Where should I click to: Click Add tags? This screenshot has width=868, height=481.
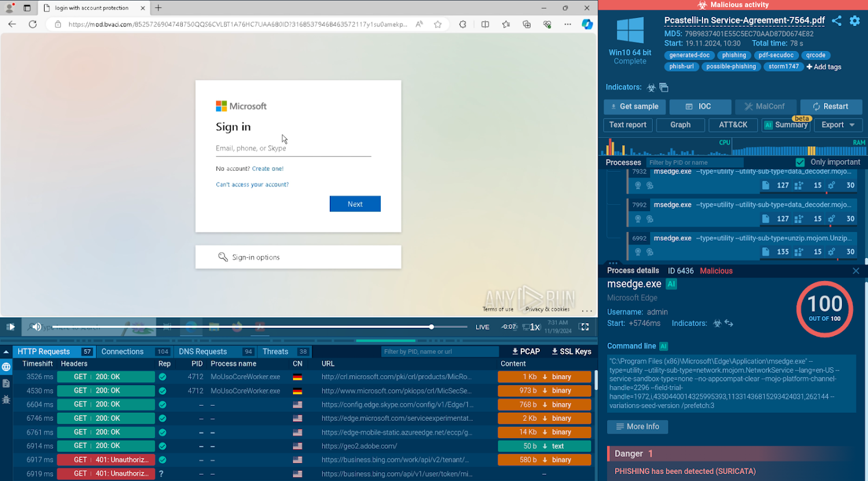click(824, 66)
